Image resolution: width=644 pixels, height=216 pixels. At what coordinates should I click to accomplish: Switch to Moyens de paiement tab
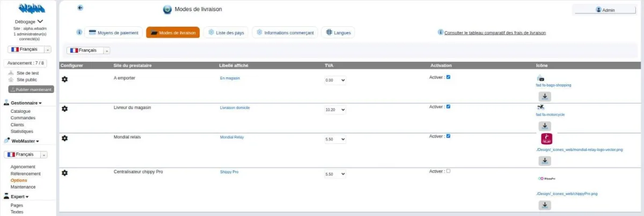coord(114,32)
